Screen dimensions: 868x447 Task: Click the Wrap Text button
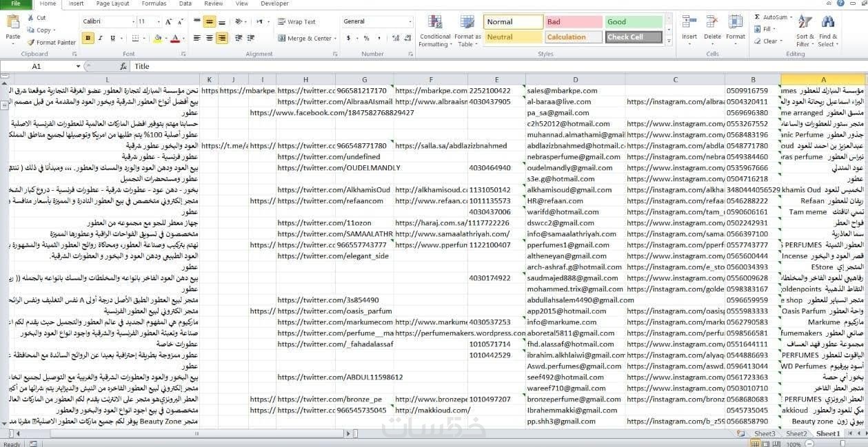click(296, 22)
